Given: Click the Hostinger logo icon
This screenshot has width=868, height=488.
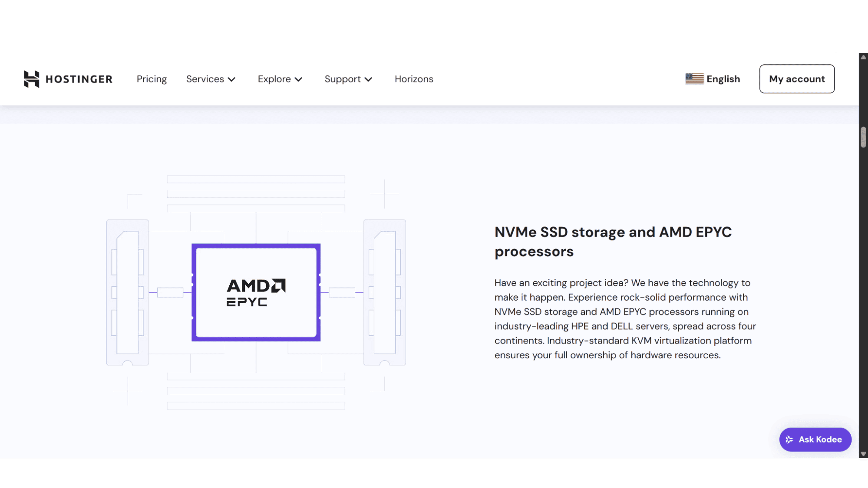Looking at the screenshot, I should click(x=32, y=79).
